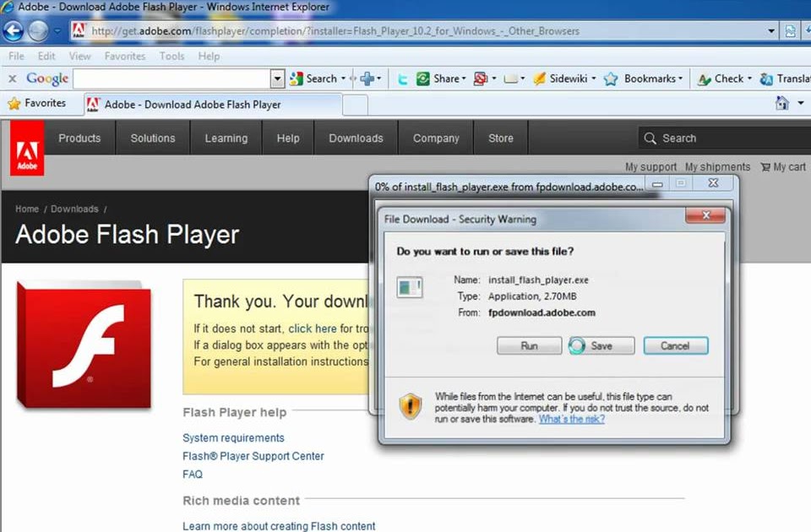The height and width of the screenshot is (532, 811).
Task: Open My cart link
Action: 783,167
